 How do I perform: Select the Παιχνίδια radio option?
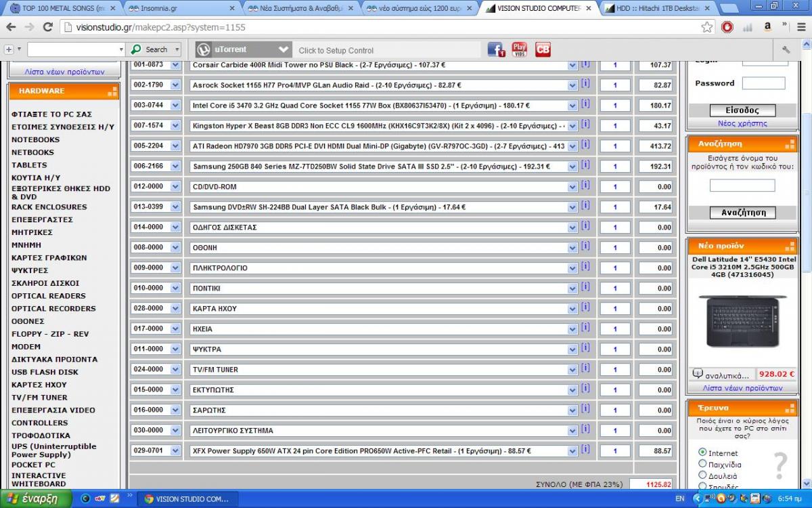click(702, 464)
